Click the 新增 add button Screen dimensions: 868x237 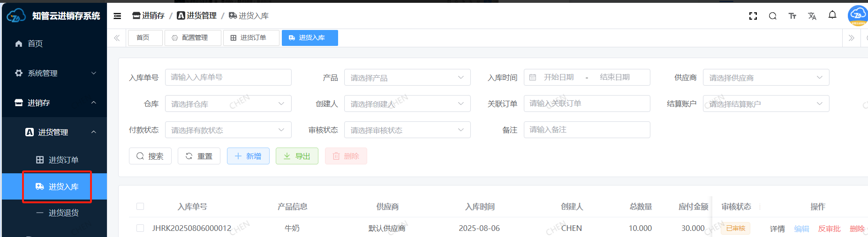[x=248, y=156]
